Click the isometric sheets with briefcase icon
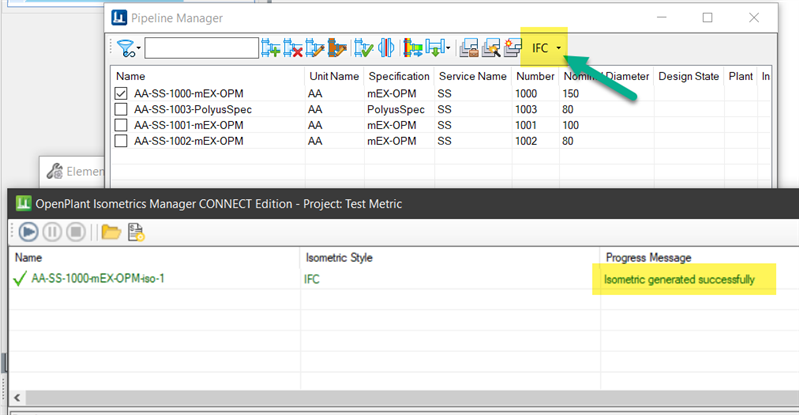This screenshot has height=415, width=799. pos(469,48)
